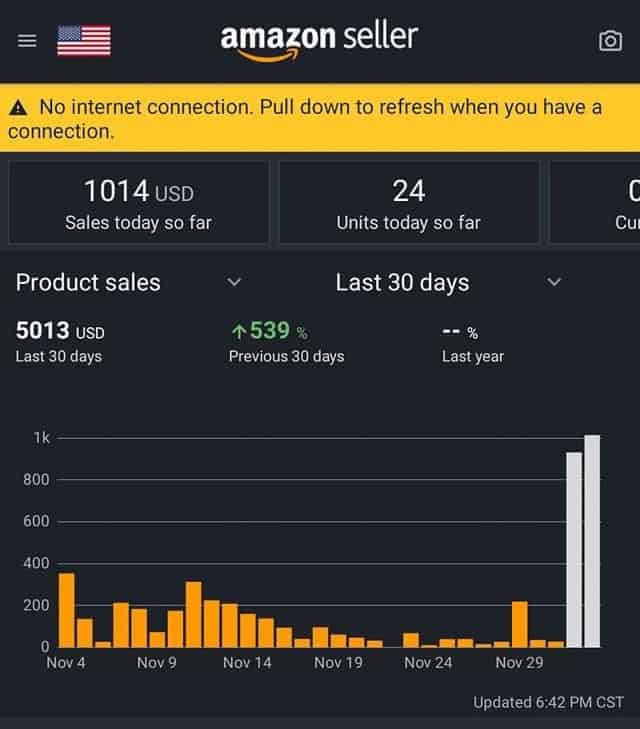Open the Units today so far card

click(x=408, y=203)
